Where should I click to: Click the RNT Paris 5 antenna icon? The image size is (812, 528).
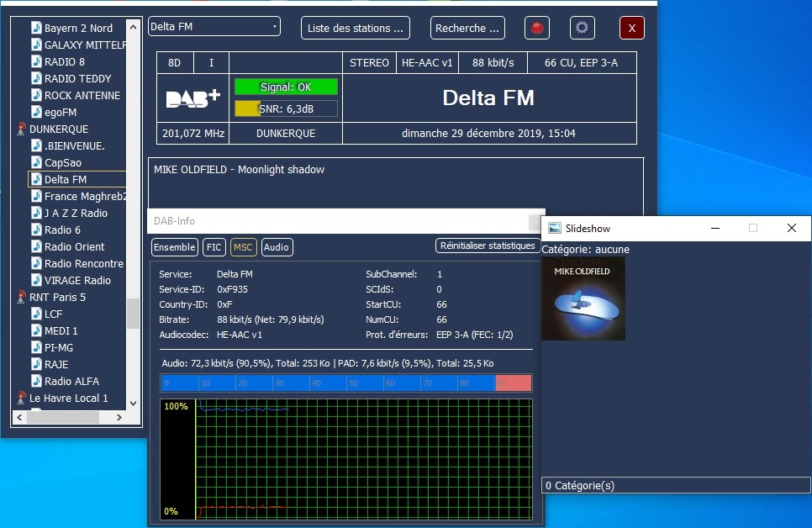[x=21, y=297]
